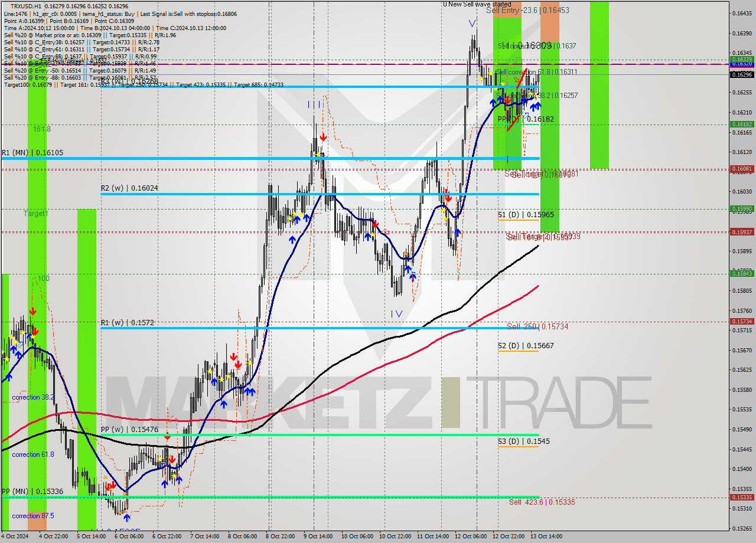
Task: Click the 'Sell correction 61.8 | 0.16311' label
Action: point(536,71)
